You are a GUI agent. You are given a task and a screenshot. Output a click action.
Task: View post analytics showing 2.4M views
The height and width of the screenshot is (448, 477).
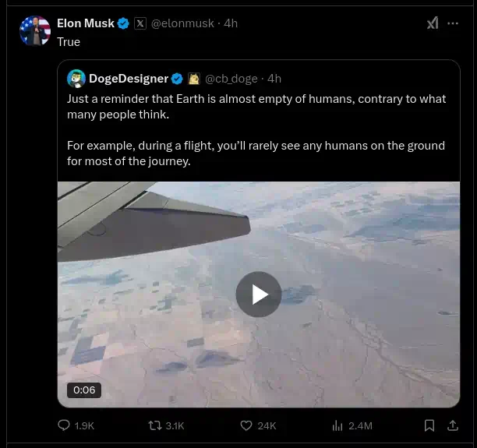(x=337, y=425)
